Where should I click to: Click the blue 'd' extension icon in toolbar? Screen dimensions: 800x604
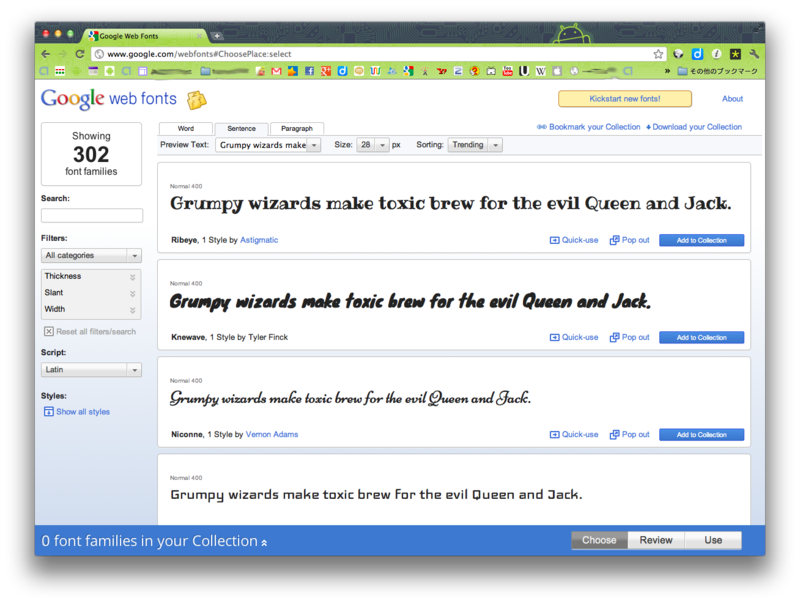point(697,54)
